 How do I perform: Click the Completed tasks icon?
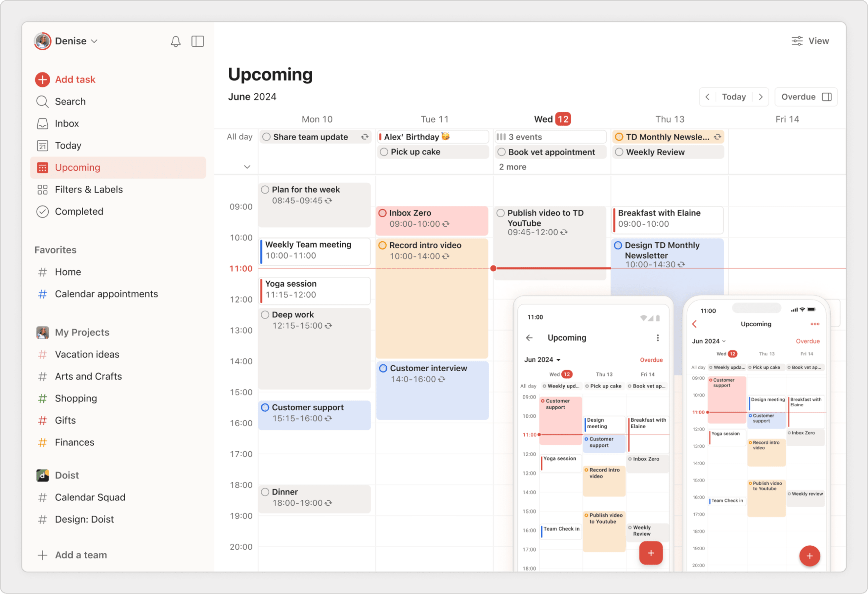click(43, 210)
